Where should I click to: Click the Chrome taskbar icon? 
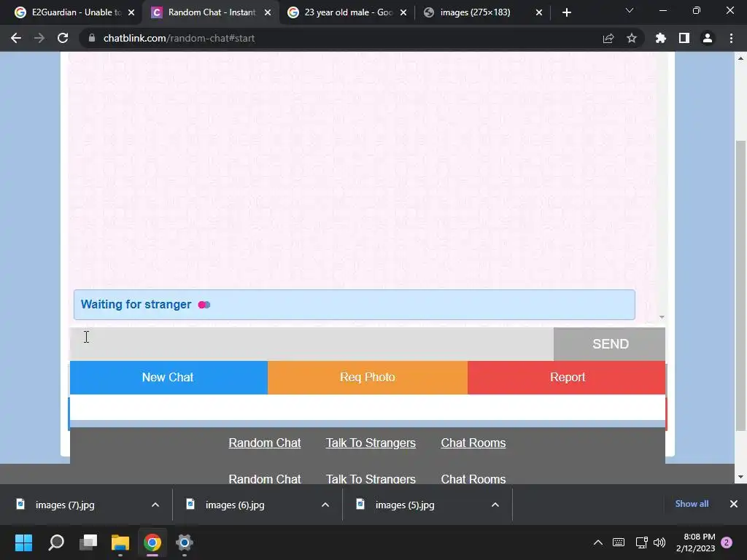(x=152, y=542)
